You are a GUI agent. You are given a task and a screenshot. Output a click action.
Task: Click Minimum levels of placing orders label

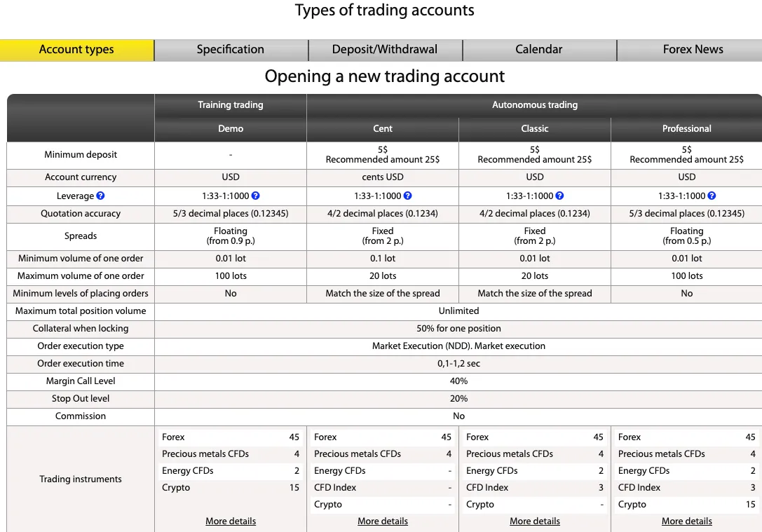(81, 294)
